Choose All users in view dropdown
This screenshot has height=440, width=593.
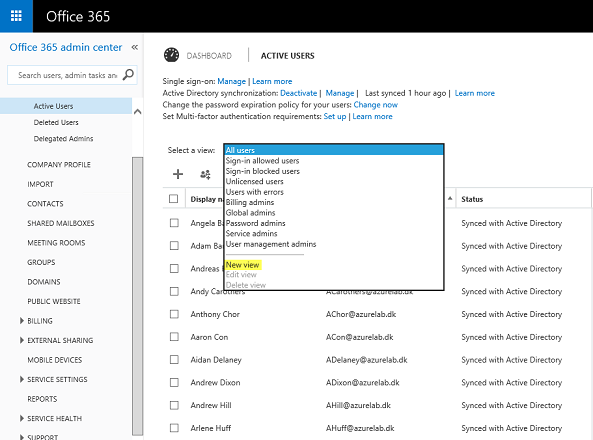coord(334,150)
